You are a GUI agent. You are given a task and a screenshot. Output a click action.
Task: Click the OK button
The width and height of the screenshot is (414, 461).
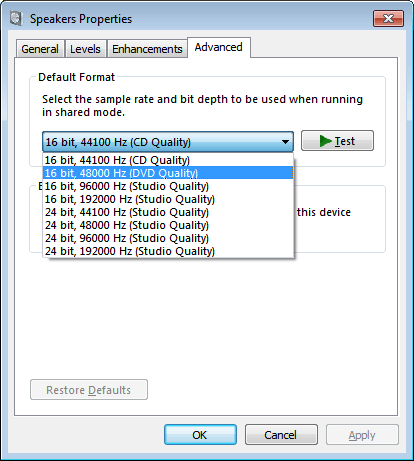tap(200, 435)
